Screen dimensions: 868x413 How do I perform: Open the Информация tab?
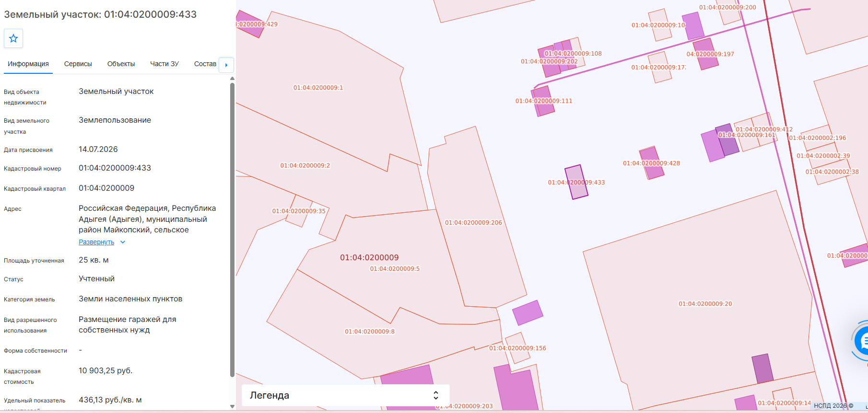(x=28, y=64)
